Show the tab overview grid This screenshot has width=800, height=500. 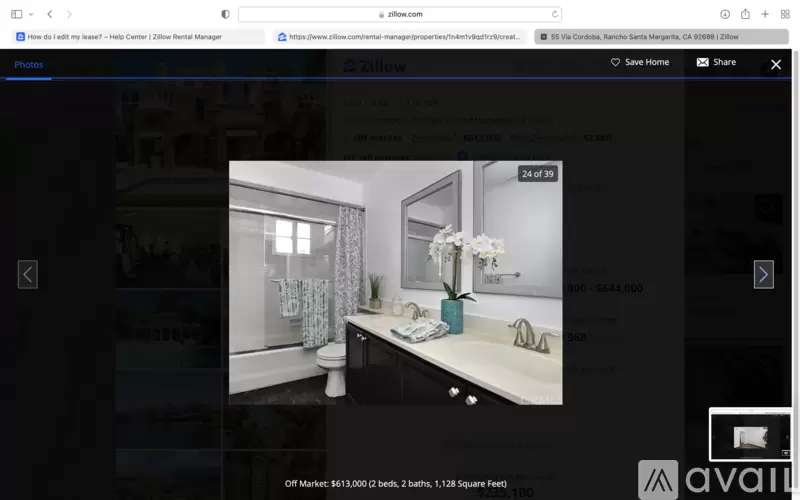(x=785, y=14)
